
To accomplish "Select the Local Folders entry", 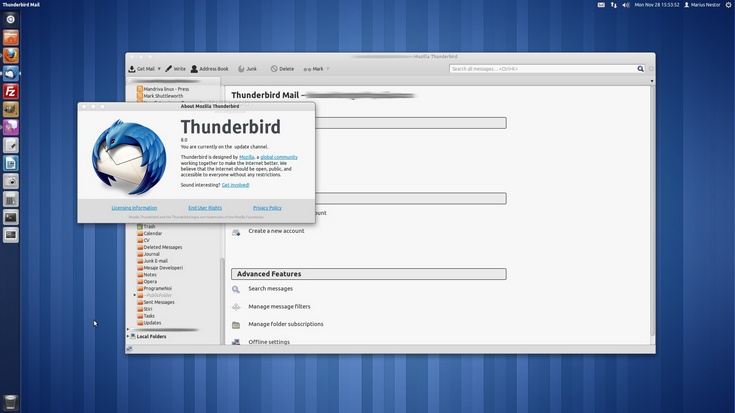I will pos(148,336).
